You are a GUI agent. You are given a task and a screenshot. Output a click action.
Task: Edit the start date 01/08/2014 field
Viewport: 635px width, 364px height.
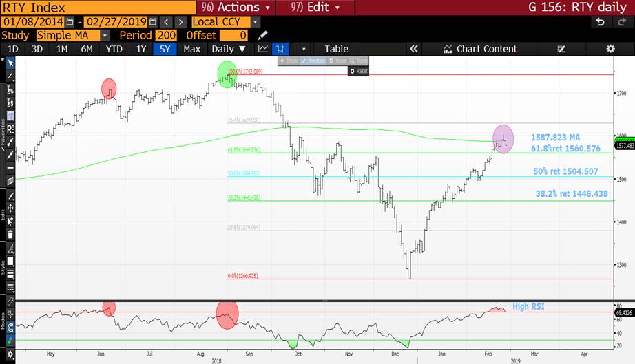(x=33, y=22)
